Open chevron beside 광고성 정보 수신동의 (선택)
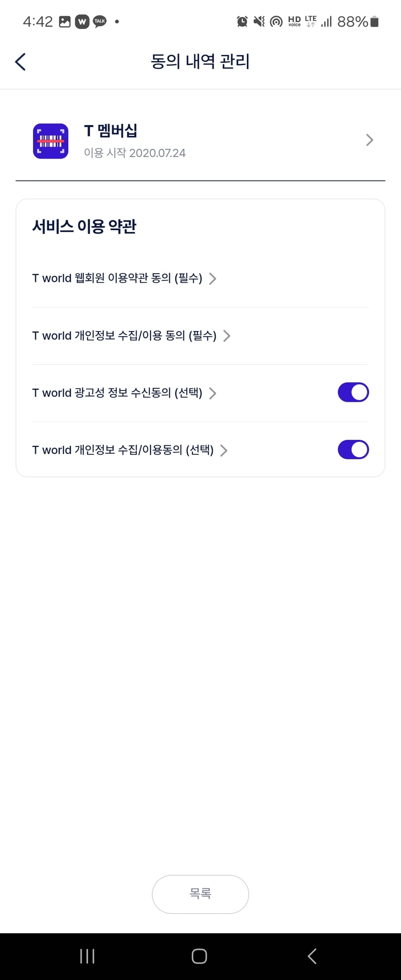 212,393
